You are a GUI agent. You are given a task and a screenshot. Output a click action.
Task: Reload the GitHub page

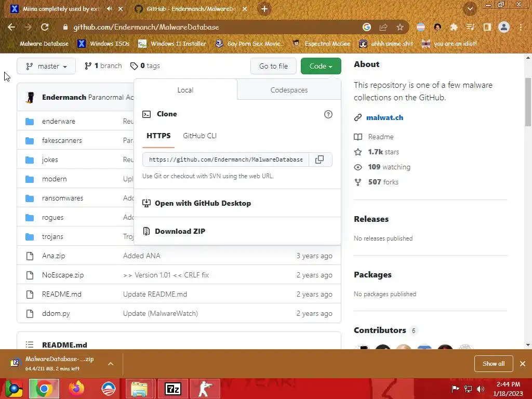[x=45, y=27]
